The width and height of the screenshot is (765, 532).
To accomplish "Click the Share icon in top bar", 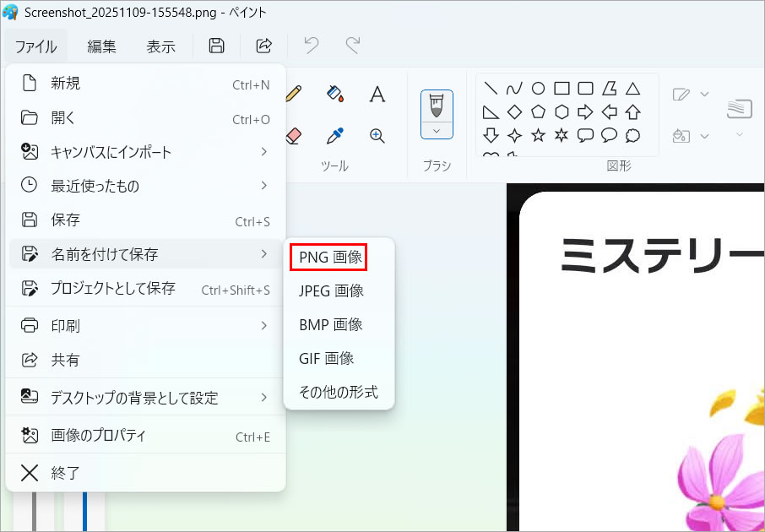I will click(x=263, y=46).
